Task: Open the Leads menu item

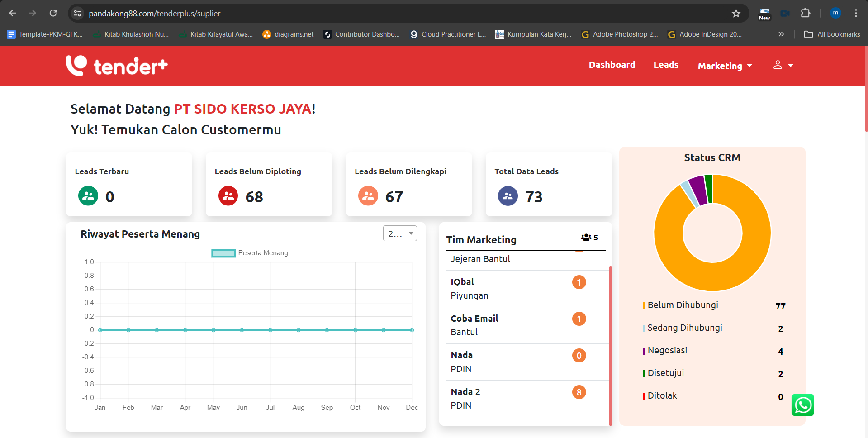Action: tap(666, 65)
